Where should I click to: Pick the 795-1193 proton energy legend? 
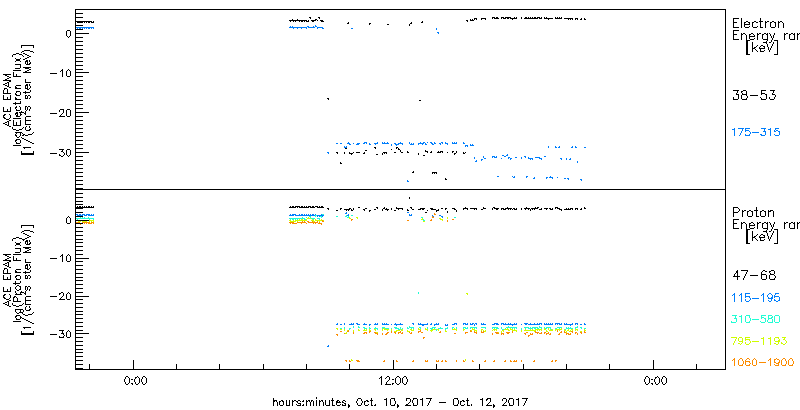tap(760, 341)
